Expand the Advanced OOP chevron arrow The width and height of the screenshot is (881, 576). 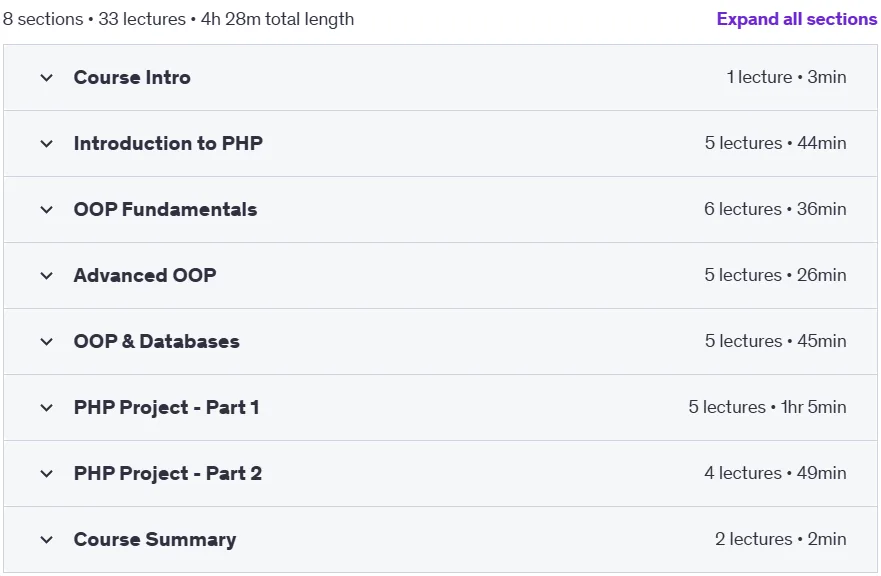pyautogui.click(x=47, y=275)
